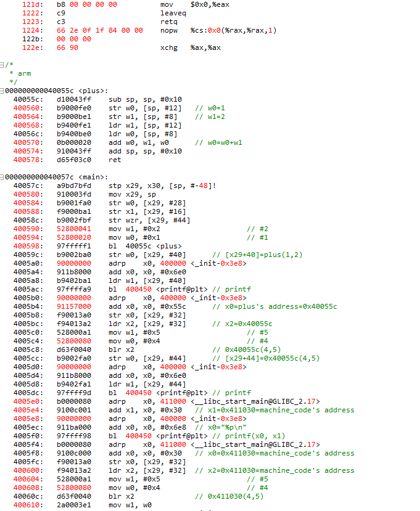Click the nopw instruction mnemonic
The height and width of the screenshot is (511, 420).
(x=169, y=30)
